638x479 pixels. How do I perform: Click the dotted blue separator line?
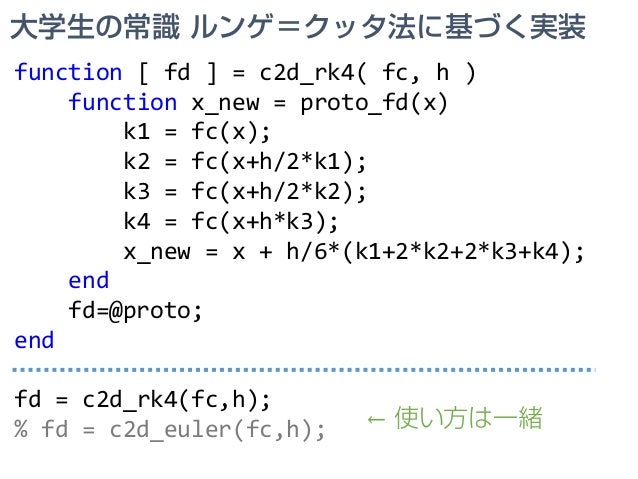(x=304, y=370)
